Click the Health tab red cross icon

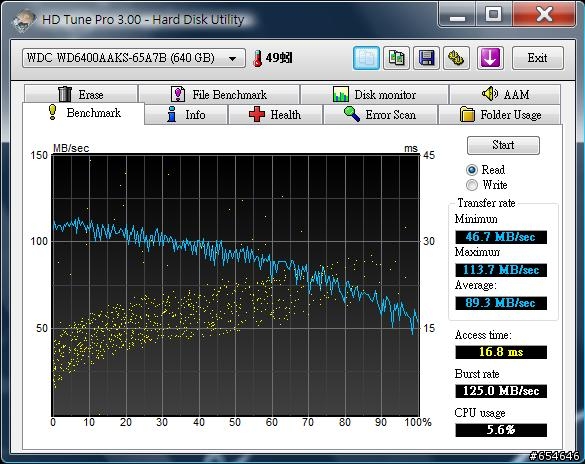click(257, 114)
